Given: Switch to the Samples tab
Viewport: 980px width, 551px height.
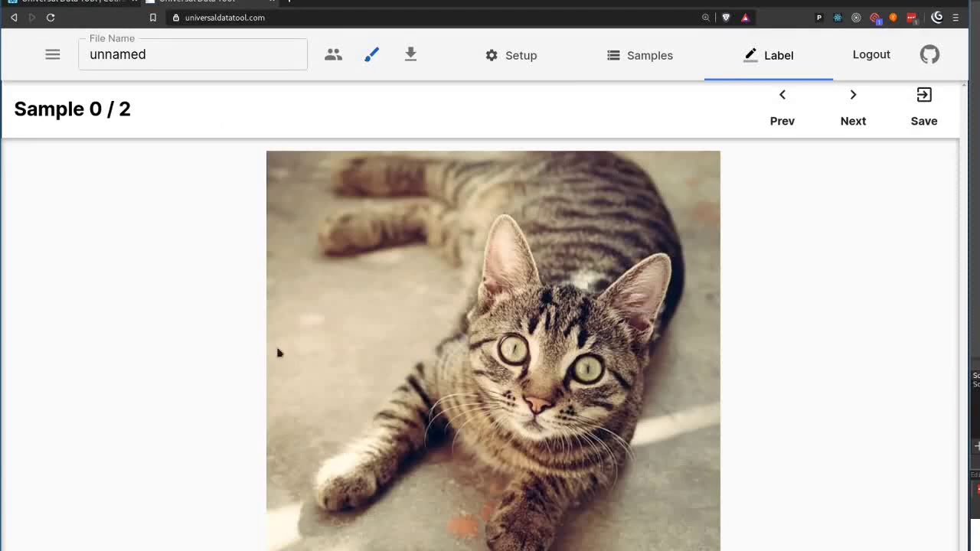Looking at the screenshot, I should (640, 55).
